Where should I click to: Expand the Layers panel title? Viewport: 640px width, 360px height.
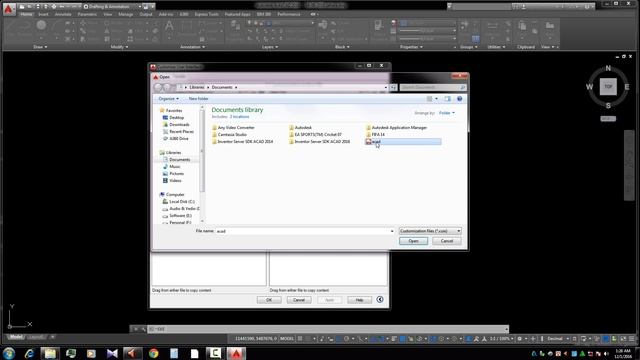pyautogui.click(x=269, y=47)
